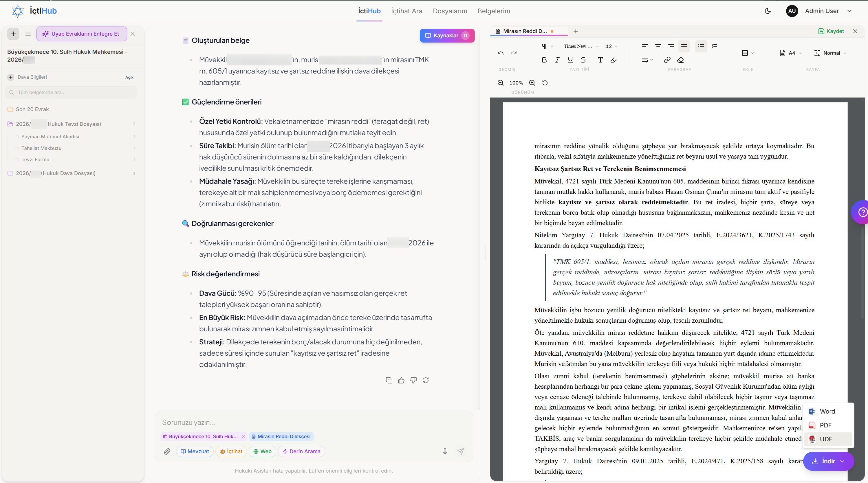Zoom out the document view

pos(500,83)
